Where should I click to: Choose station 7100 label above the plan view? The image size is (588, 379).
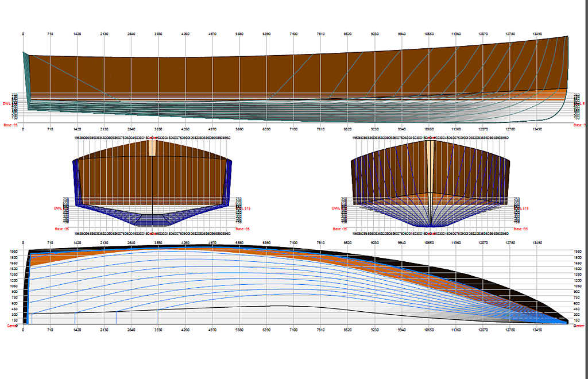(x=293, y=243)
